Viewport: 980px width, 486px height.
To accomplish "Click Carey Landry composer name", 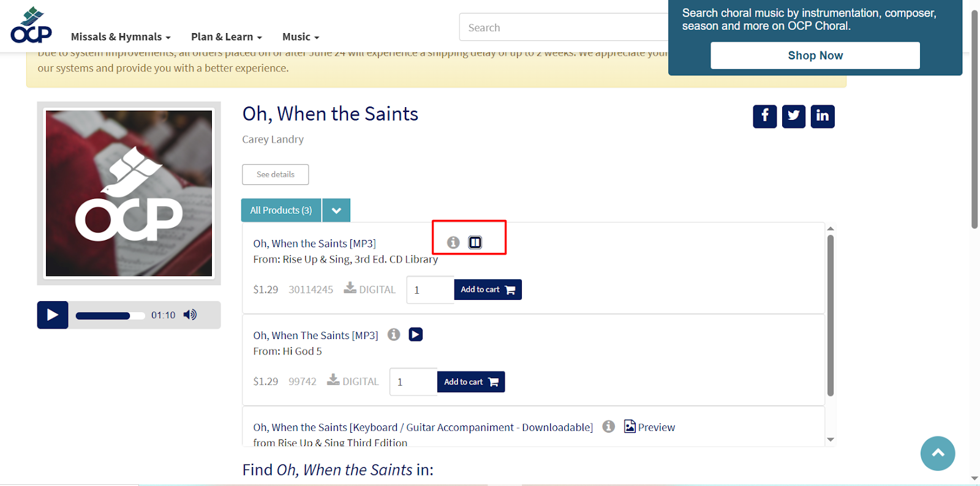I will point(273,140).
